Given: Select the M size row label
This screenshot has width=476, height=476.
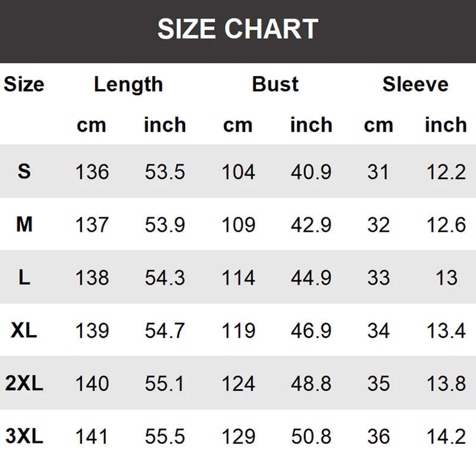Looking at the screenshot, I should point(24,224).
